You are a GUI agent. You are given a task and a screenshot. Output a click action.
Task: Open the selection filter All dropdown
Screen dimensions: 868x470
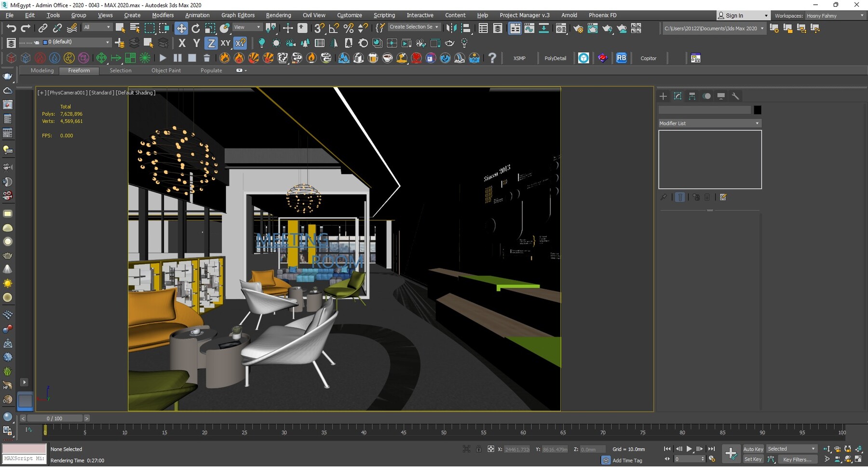click(x=97, y=27)
